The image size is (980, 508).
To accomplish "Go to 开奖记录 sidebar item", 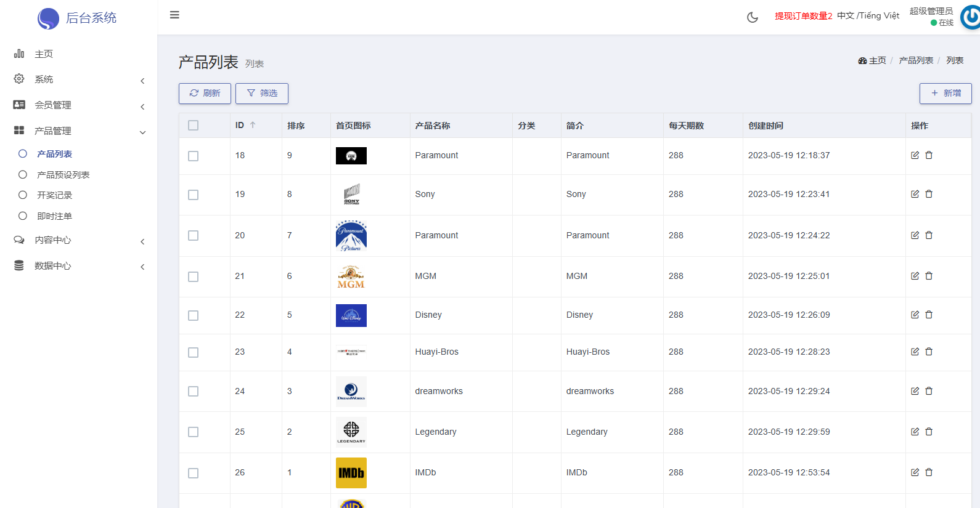I will (54, 195).
